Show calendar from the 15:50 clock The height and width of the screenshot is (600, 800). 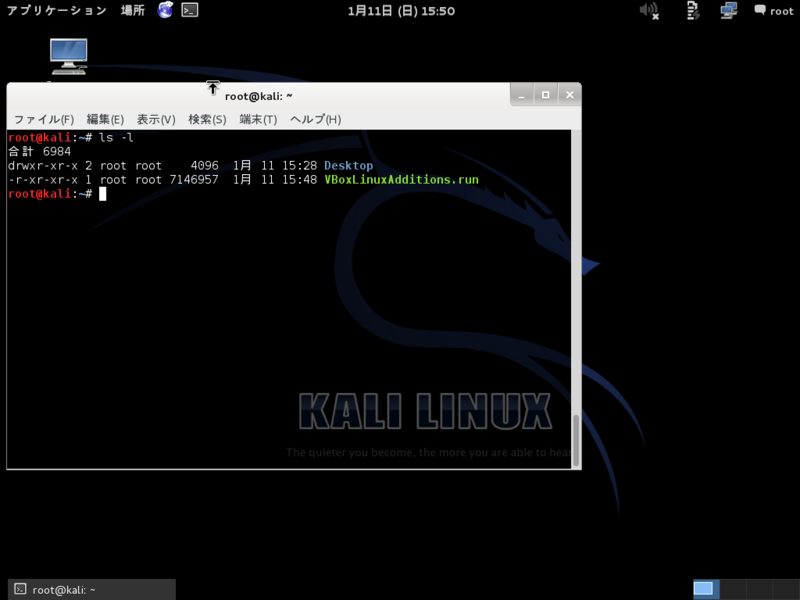click(x=401, y=11)
